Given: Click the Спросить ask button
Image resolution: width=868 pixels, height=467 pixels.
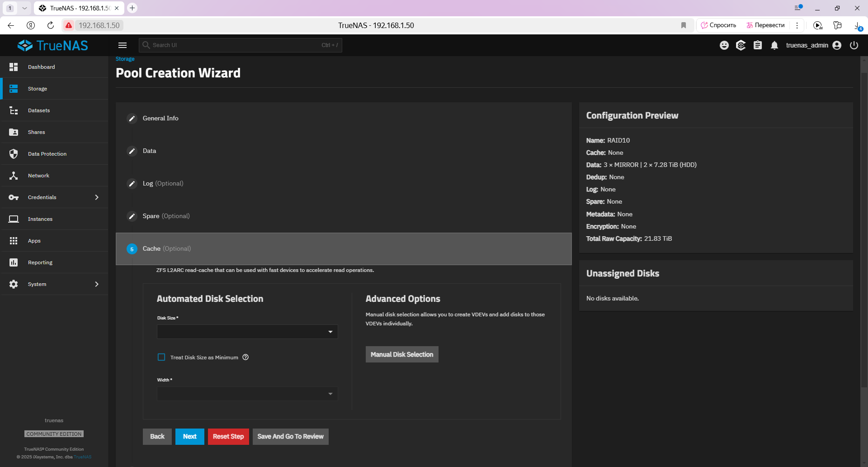Looking at the screenshot, I should tap(718, 25).
